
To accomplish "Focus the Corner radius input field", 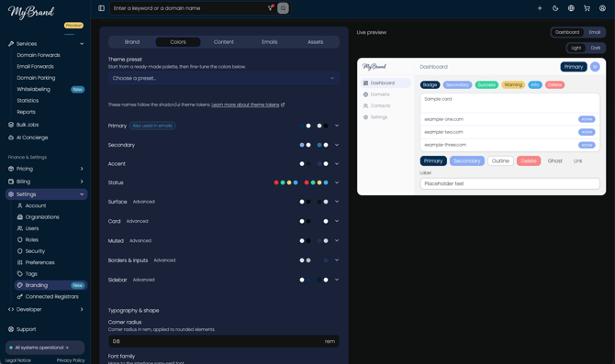I will pos(224,341).
